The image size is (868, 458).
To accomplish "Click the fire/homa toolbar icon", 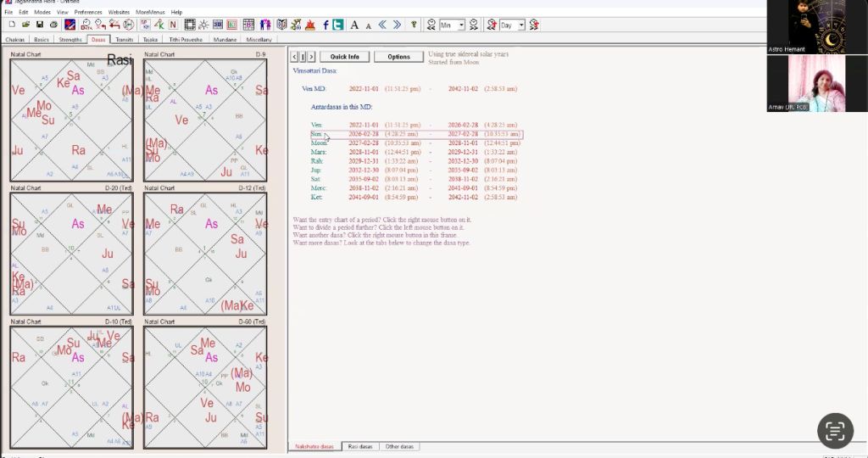I will (x=310, y=25).
